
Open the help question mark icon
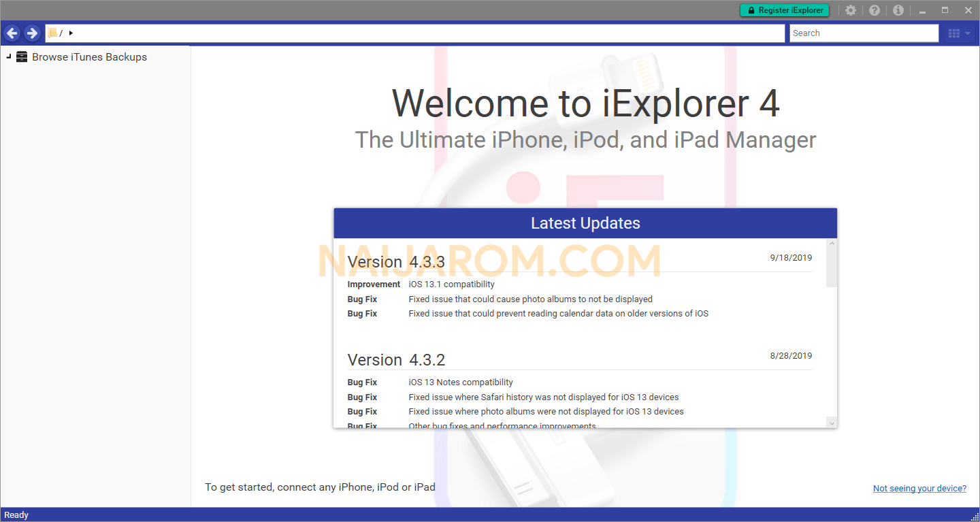pyautogui.click(x=875, y=10)
